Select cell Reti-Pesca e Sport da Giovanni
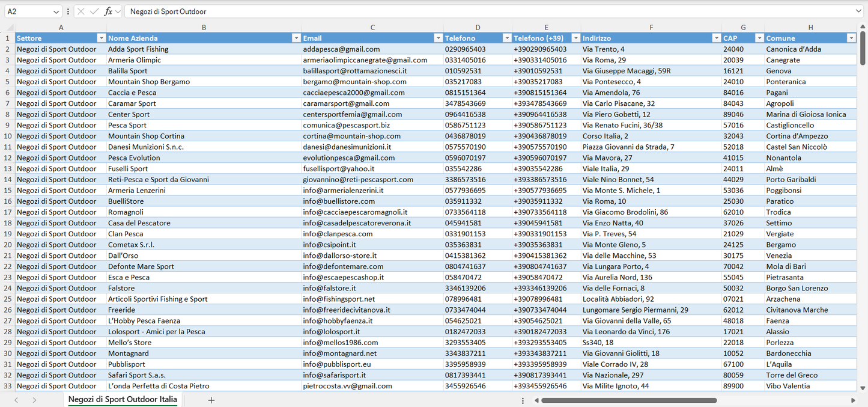The width and height of the screenshot is (868, 407). pyautogui.click(x=204, y=179)
